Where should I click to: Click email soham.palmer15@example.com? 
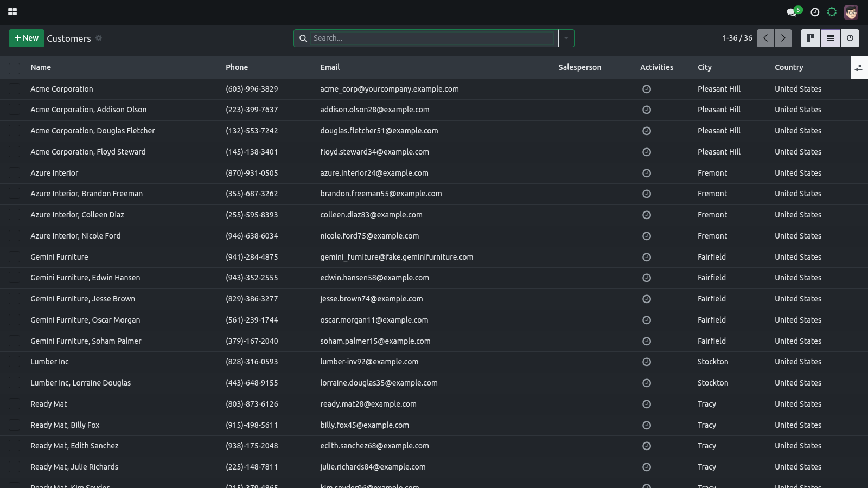[x=375, y=341]
